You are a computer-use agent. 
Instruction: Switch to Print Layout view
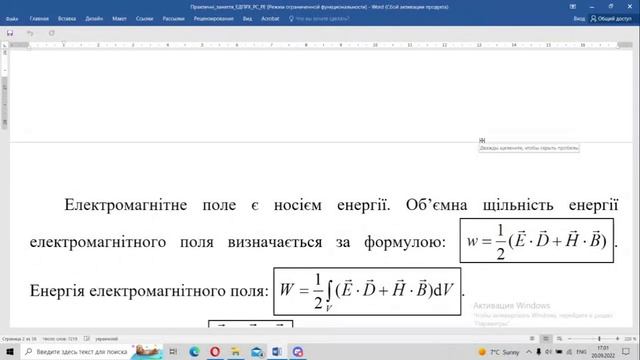(546, 339)
